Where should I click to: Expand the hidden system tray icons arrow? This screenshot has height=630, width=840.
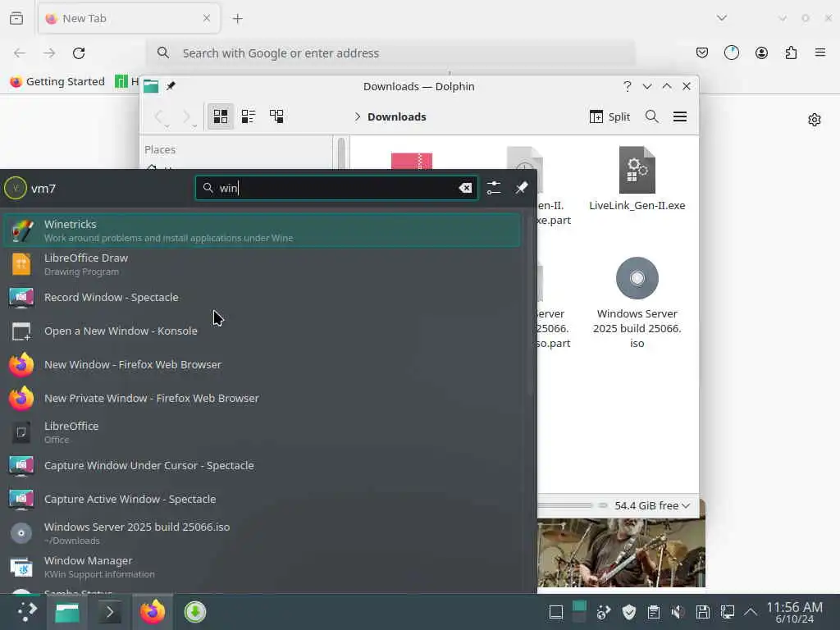[751, 612]
